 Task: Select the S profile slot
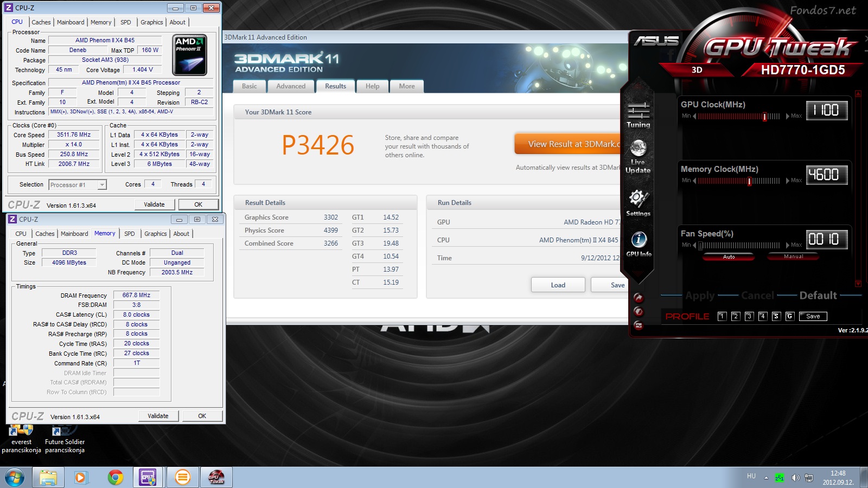tap(776, 316)
